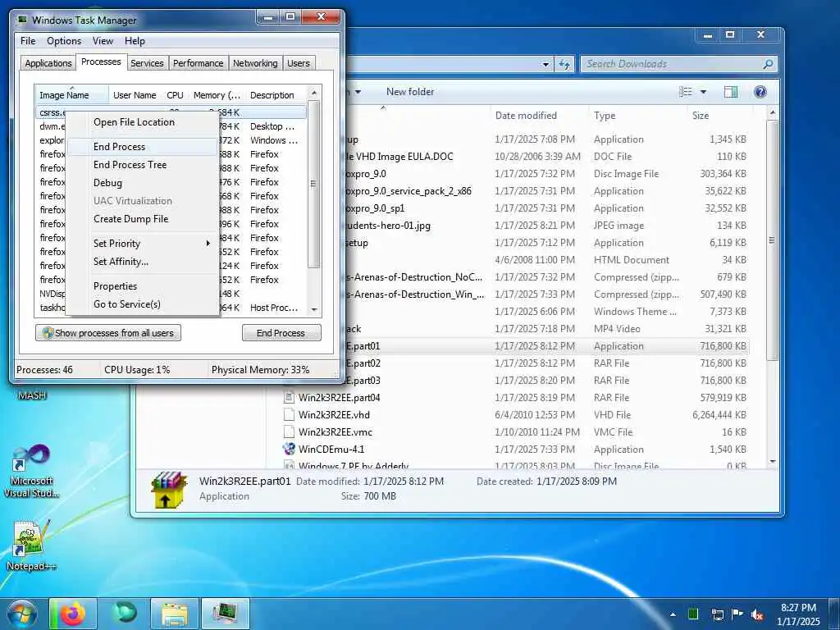Viewport: 840px width, 630px height.
Task: Click the Explorer help question mark icon
Action: (x=760, y=92)
